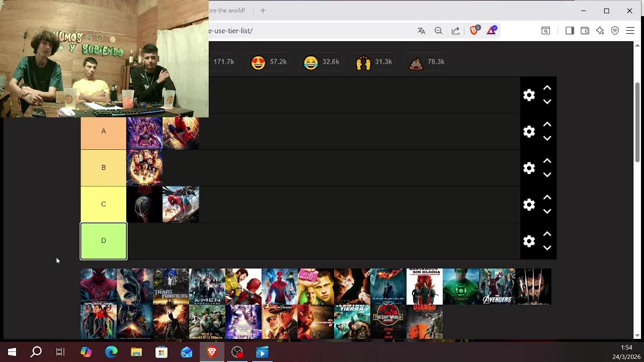The width and height of the screenshot is (644, 362).
Task: Select Avengers Endgame poster in tier A
Action: click(x=144, y=133)
